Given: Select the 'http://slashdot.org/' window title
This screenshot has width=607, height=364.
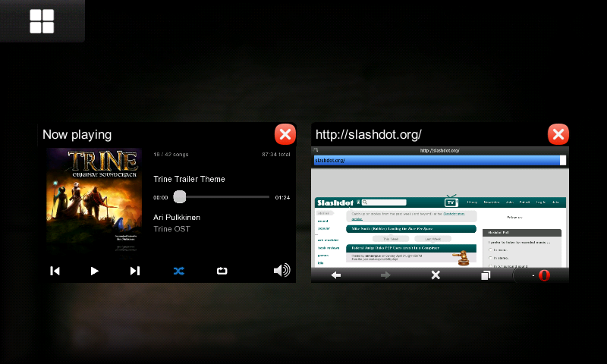Looking at the screenshot, I should [369, 134].
